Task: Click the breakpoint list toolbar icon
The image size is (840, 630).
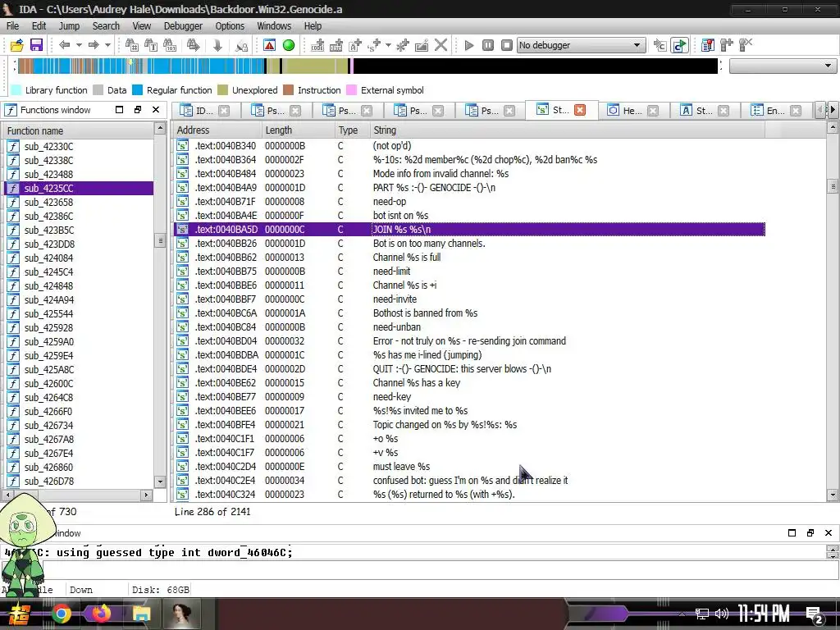Action: pyautogui.click(x=707, y=46)
